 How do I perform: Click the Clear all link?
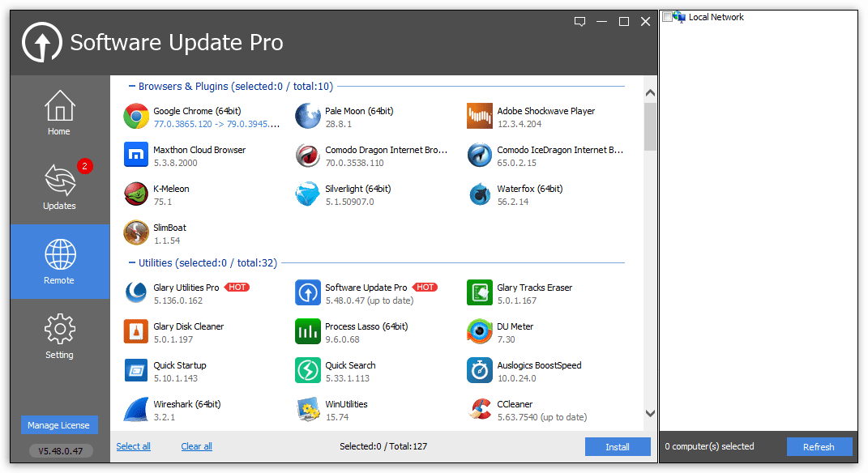(x=196, y=446)
